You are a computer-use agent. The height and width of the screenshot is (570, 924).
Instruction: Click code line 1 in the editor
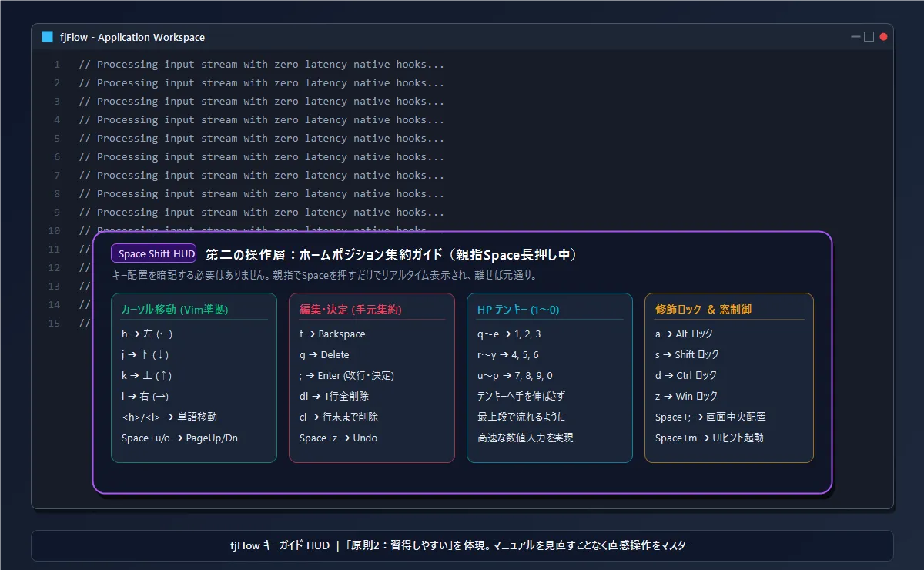click(x=261, y=65)
